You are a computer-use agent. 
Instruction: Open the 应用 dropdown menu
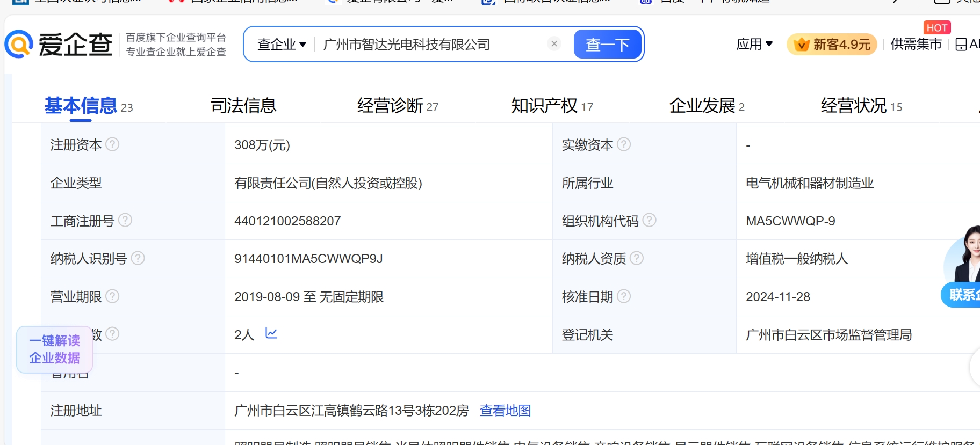click(x=754, y=44)
